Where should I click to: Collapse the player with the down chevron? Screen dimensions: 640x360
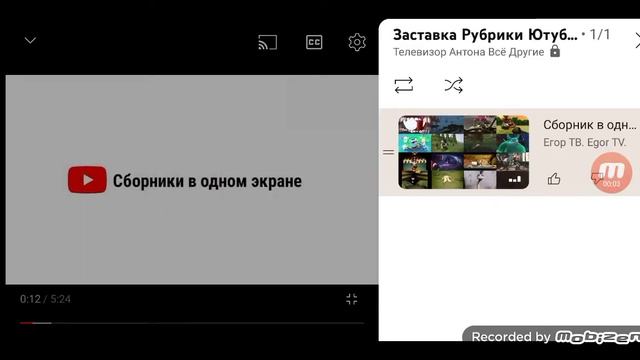point(30,40)
